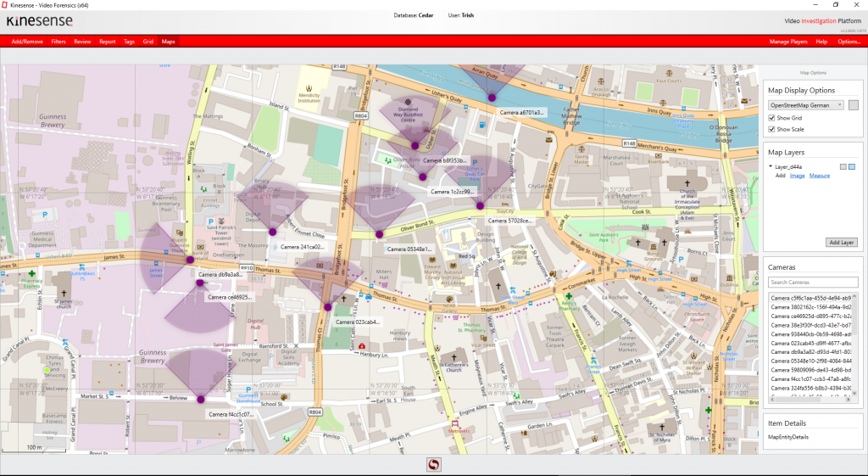Select the camera b8f353b marker dot on the map
Image resolution: width=868 pixels, height=476 pixels.
[415, 146]
